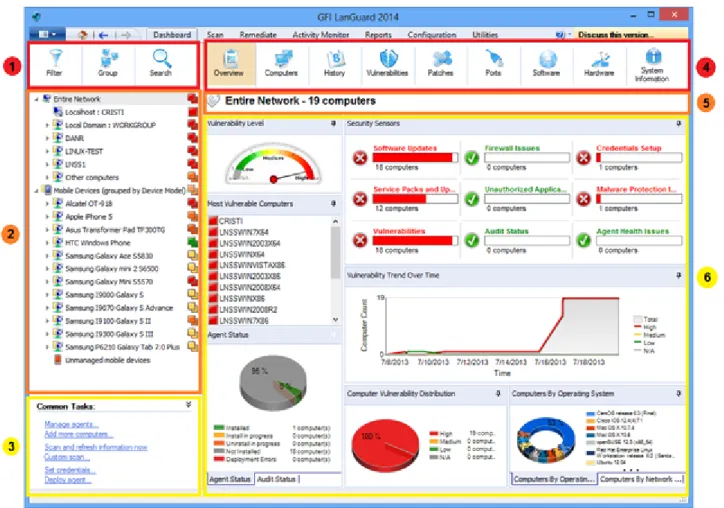Click the Discuss this version link
Image resolution: width=724 pixels, height=508 pixels.
616,35
